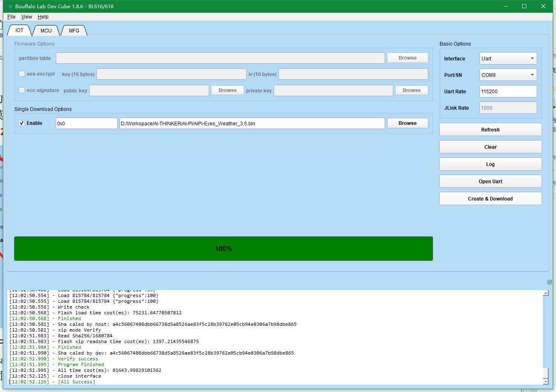Click the Bouffalo Lab app icon in title bar
Image resolution: width=556 pixels, height=392 pixels.
point(10,7)
